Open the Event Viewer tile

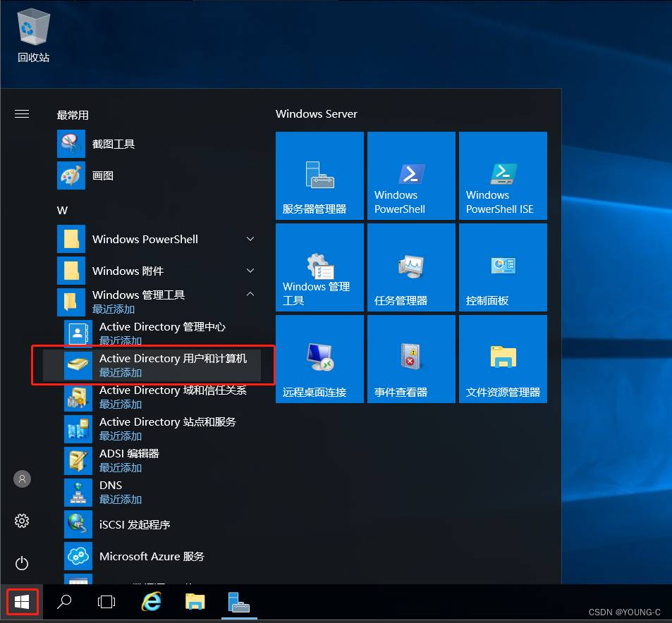(411, 359)
